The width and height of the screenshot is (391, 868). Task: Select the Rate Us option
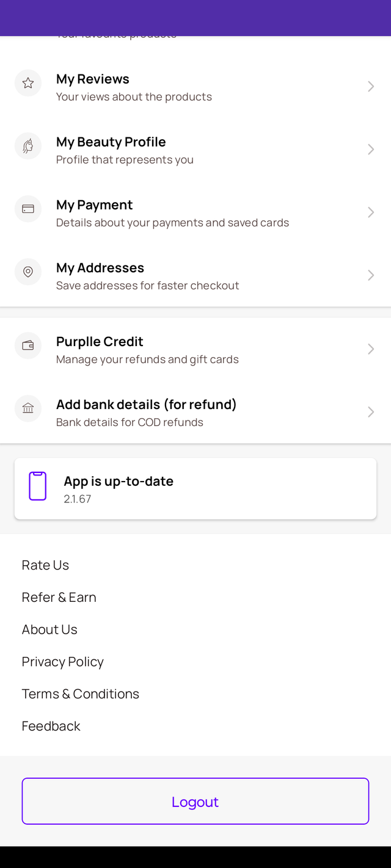(x=45, y=565)
